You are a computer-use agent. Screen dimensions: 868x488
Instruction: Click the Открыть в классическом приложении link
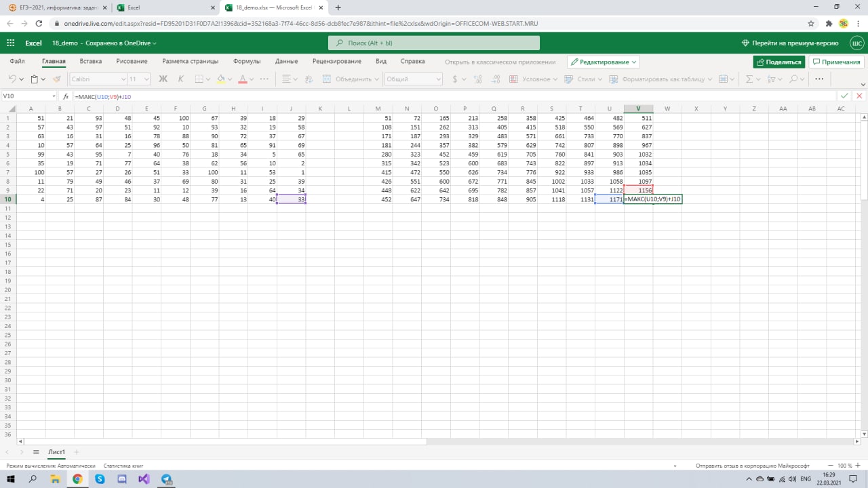[x=500, y=62]
